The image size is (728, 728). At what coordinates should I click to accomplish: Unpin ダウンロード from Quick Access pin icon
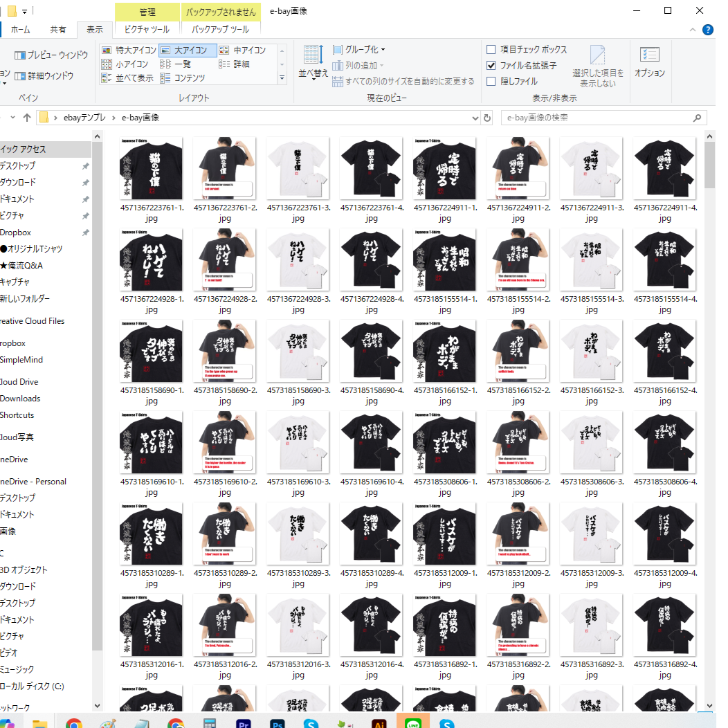[85, 183]
